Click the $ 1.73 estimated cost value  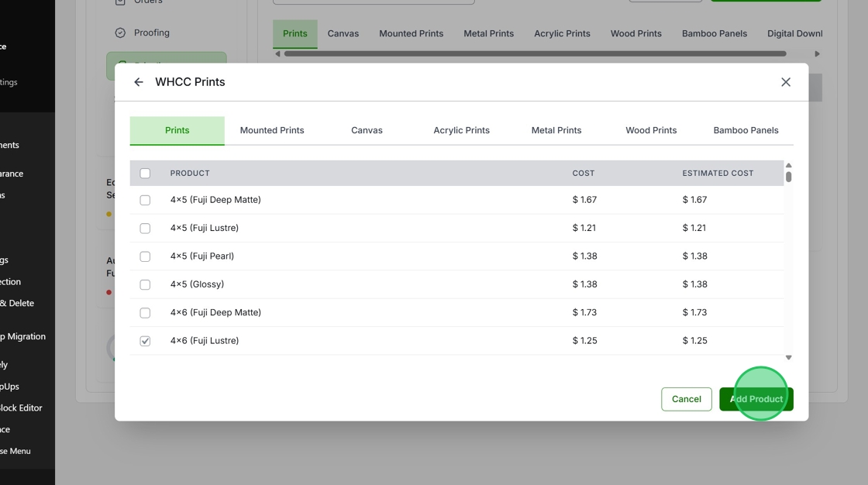pyautogui.click(x=694, y=313)
